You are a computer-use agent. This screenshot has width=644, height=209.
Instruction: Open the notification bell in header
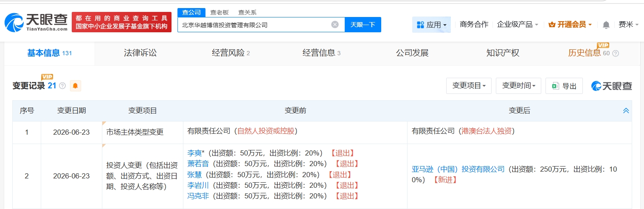606,25
